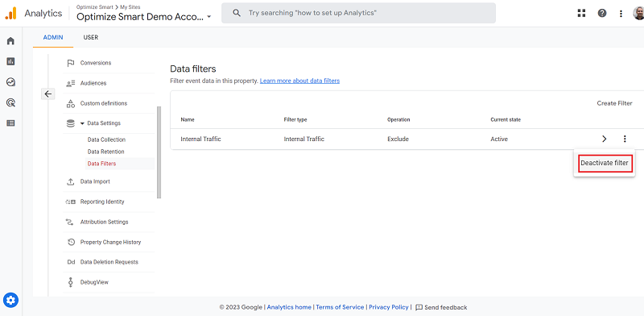644x316 pixels.
Task: Click the Google Analytics logo
Action: [10, 13]
